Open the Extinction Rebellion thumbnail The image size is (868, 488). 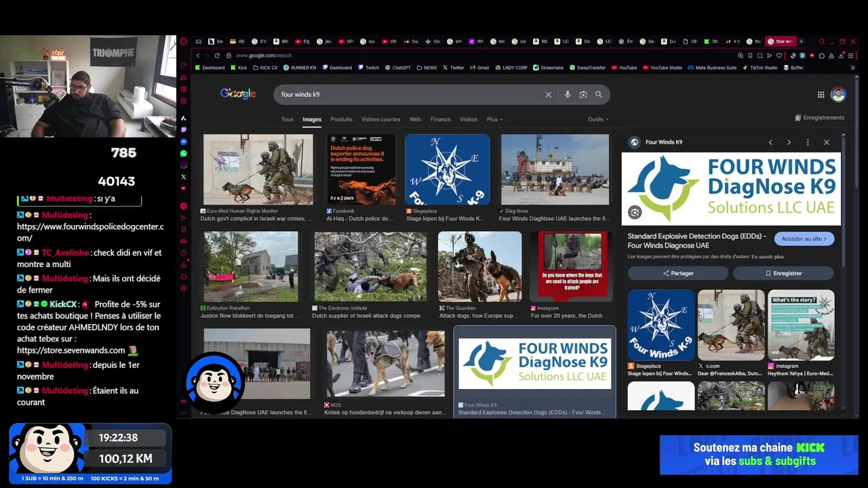(250, 266)
